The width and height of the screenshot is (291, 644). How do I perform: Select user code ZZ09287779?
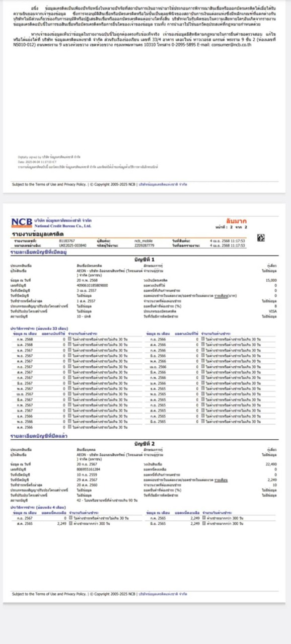coord(143,245)
